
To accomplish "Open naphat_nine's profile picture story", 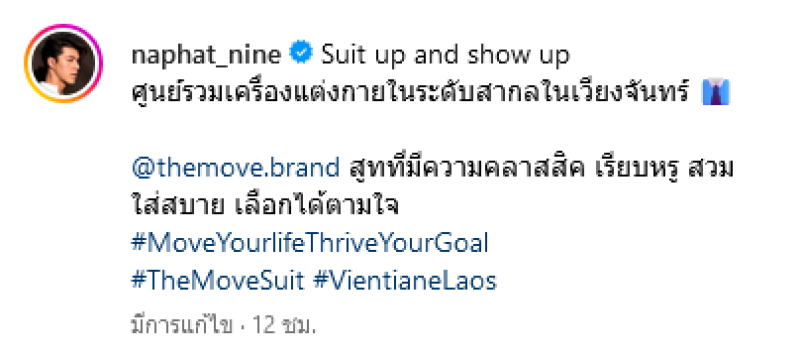I will point(63,63).
